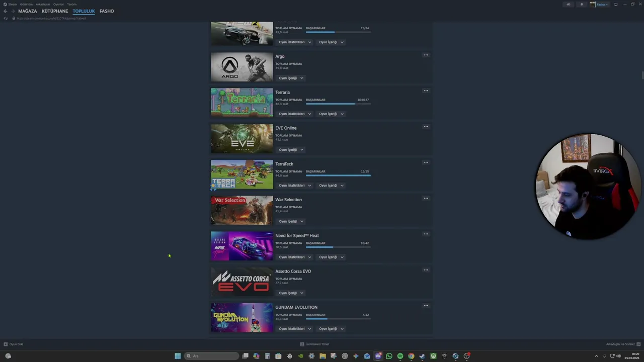Expand Oyun İçeriği dropdown for TerraTech

tap(331, 186)
